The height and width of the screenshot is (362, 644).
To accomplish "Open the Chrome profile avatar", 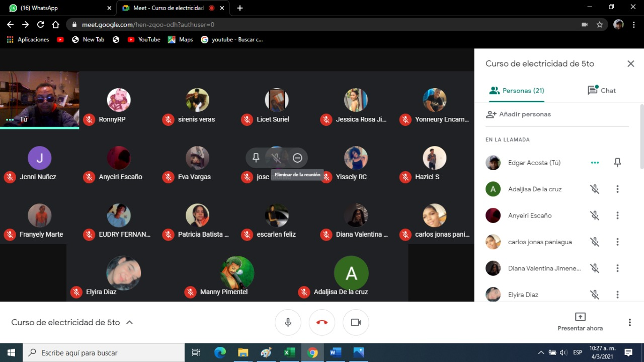I will point(618,24).
